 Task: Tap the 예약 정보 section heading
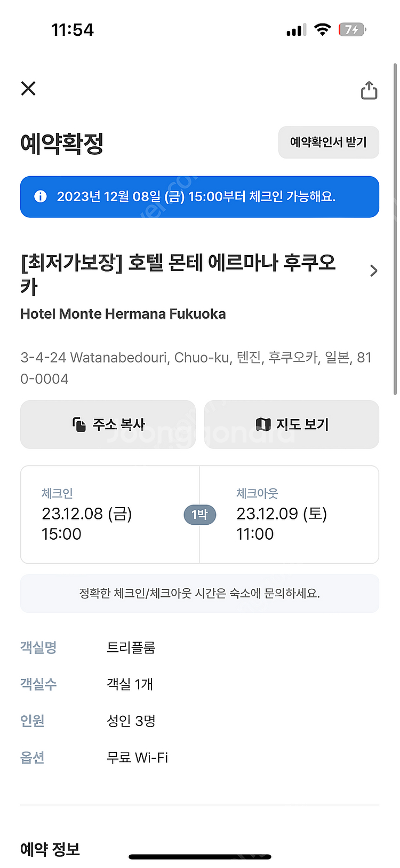(x=50, y=849)
